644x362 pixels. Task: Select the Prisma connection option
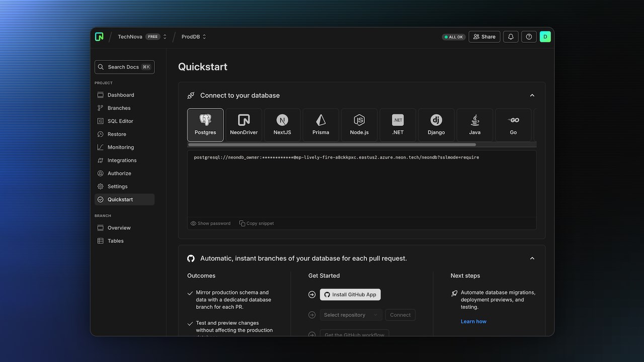320,125
